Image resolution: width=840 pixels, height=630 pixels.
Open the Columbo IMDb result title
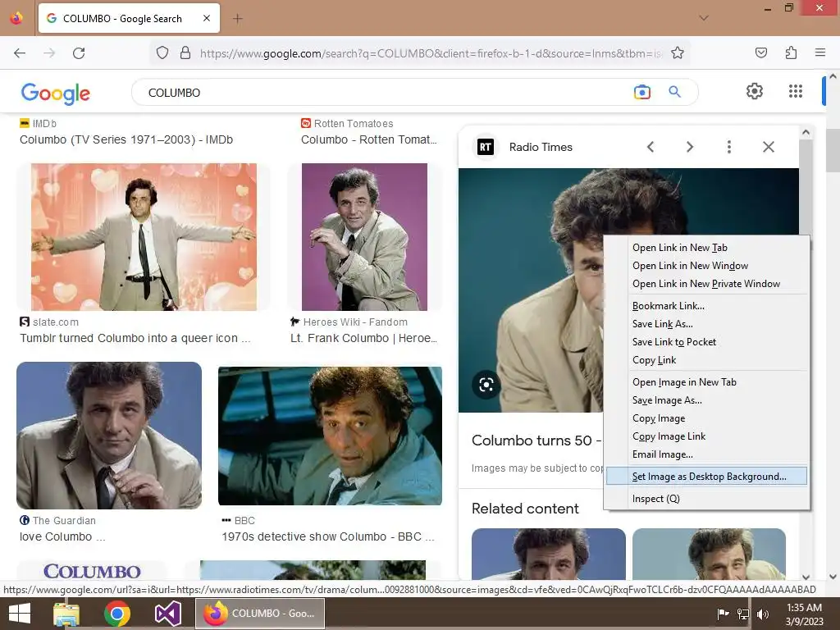click(126, 139)
